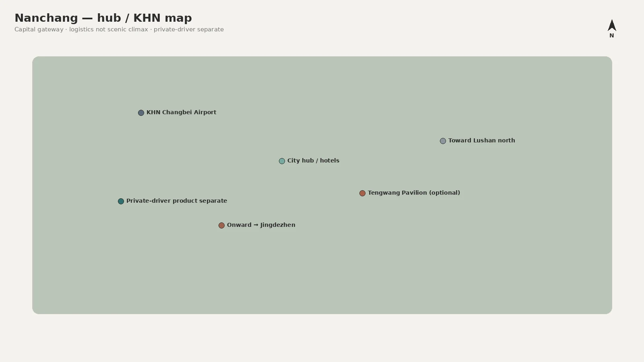Viewport: 644px width, 362px height.
Task: Click the 'Nanchang — hub / KHN map' title
Action: pos(103,18)
